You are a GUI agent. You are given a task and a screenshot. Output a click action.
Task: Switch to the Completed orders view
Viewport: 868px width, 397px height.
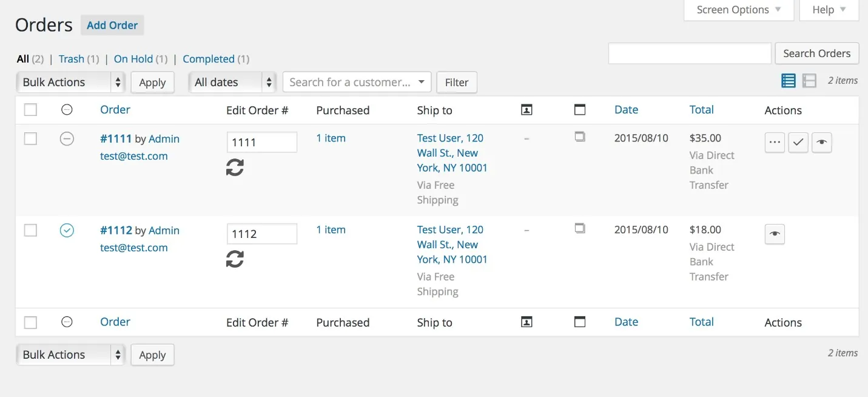[209, 58]
